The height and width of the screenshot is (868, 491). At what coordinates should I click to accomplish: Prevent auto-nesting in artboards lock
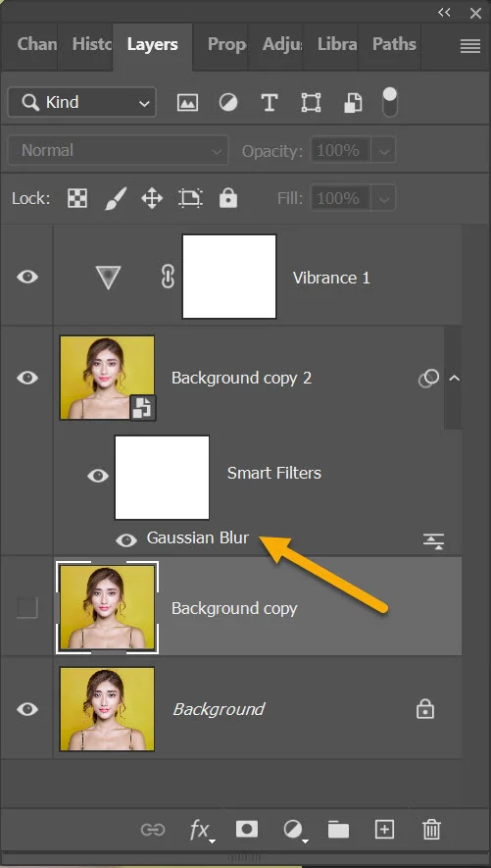tap(191, 197)
